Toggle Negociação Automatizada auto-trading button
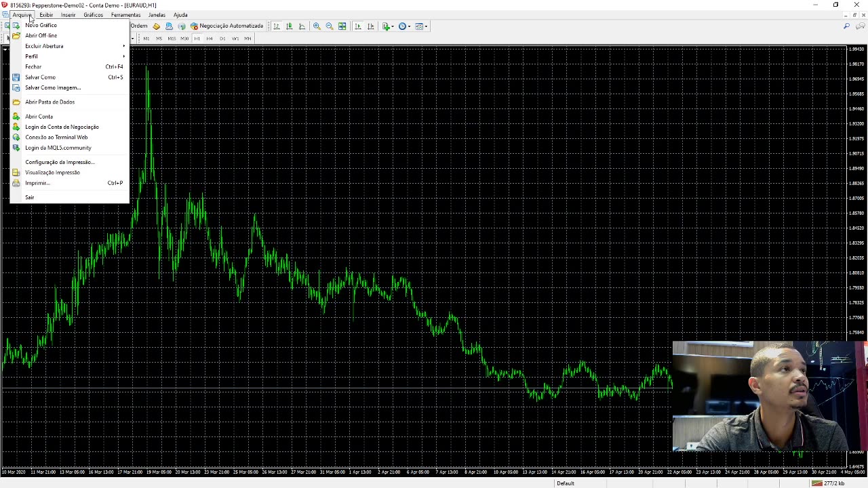868x488 pixels. 226,26
